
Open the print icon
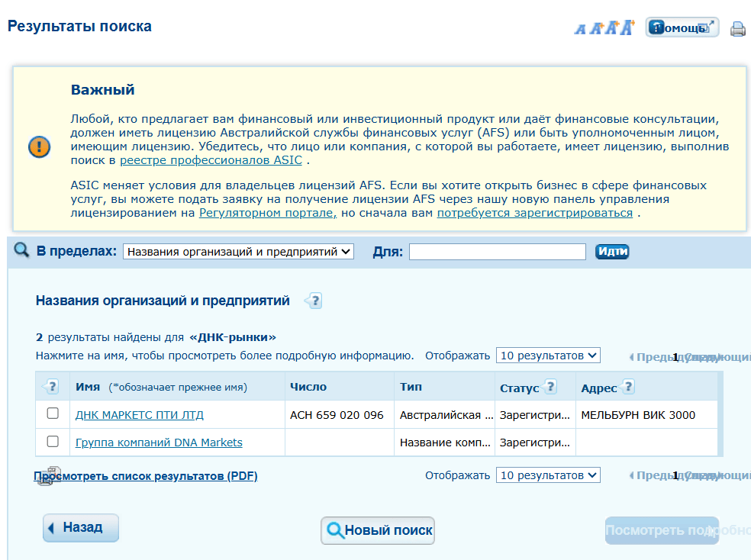tap(737, 27)
